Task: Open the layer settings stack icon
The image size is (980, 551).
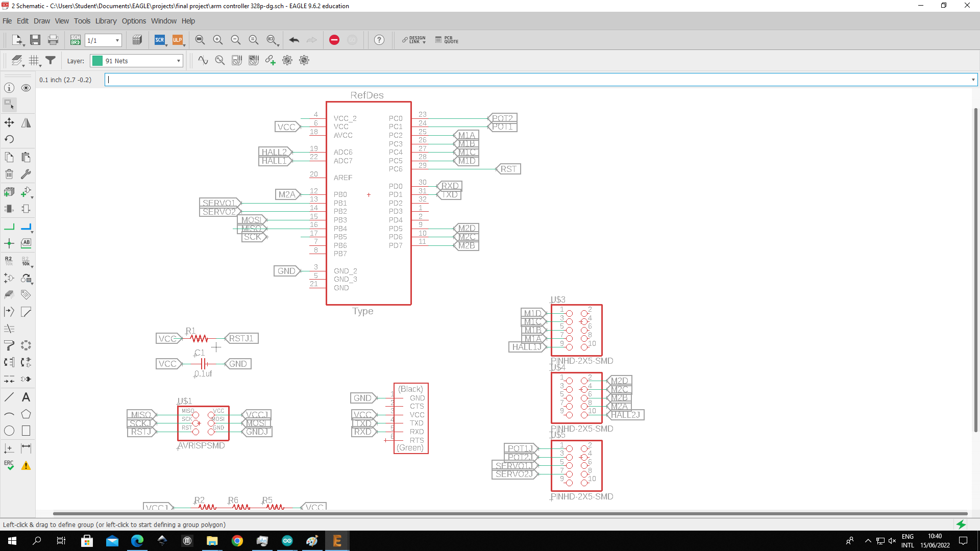Action: (17, 61)
